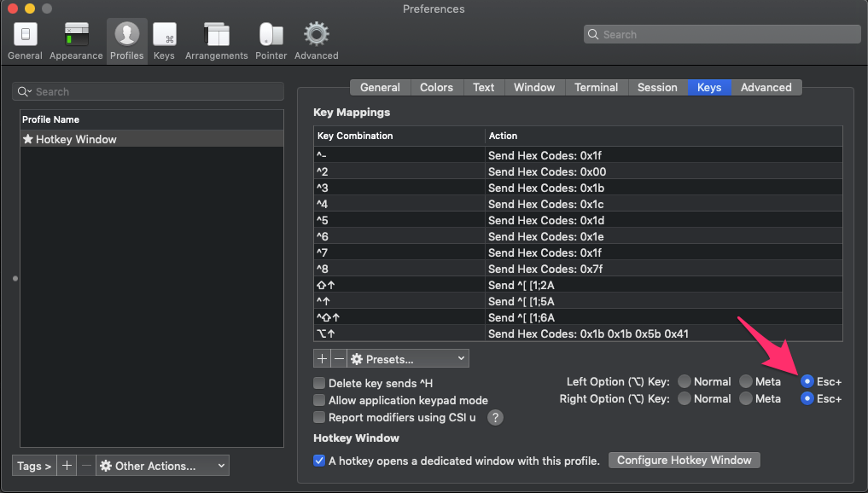
Task: Open the General preferences icon
Action: [24, 39]
